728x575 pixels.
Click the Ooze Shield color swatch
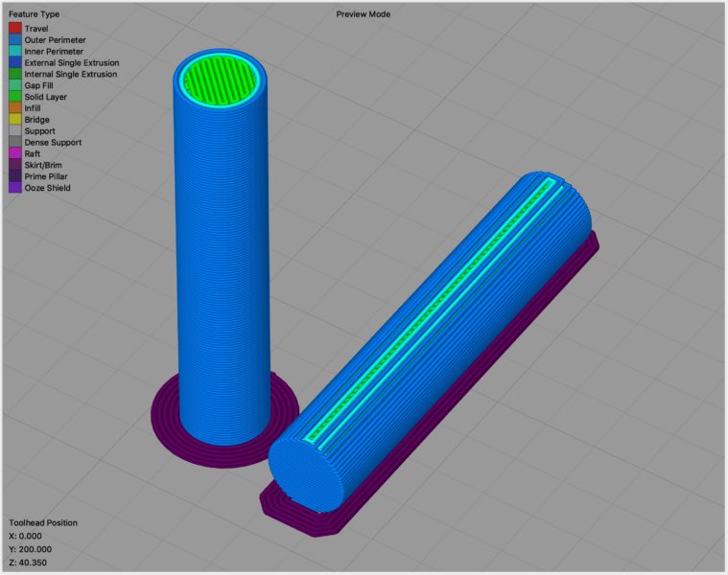point(15,187)
